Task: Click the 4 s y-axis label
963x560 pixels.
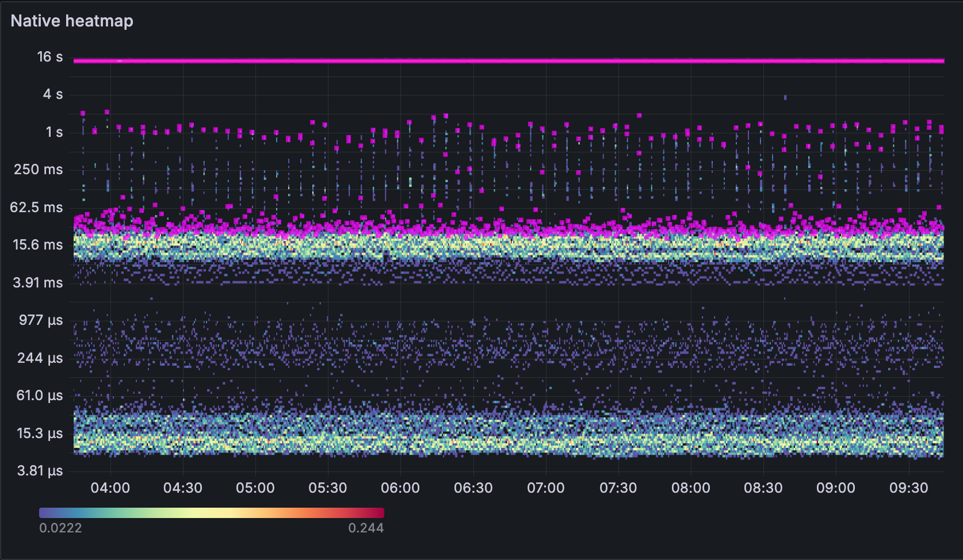Action: (x=53, y=94)
